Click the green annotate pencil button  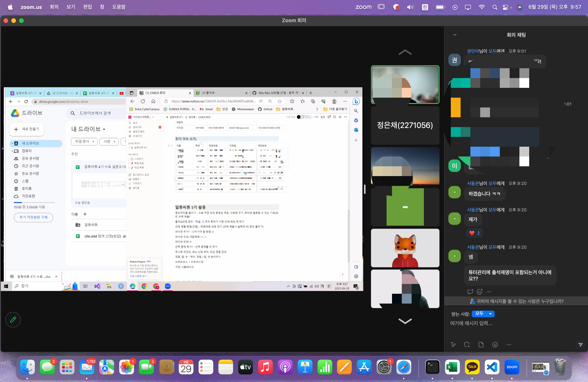pos(13,319)
